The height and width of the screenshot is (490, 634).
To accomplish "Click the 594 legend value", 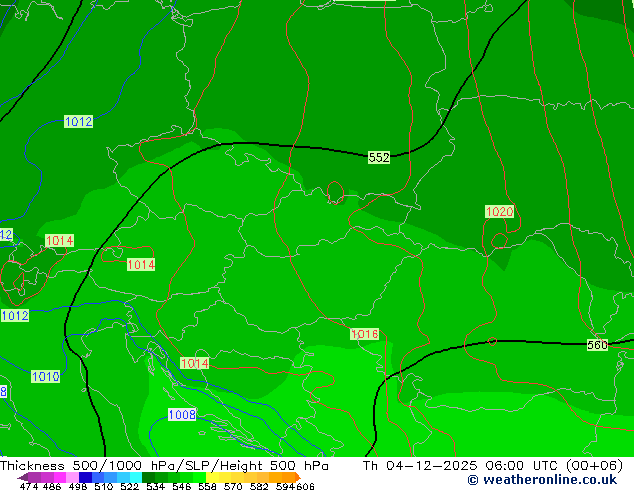I will coord(285,486).
